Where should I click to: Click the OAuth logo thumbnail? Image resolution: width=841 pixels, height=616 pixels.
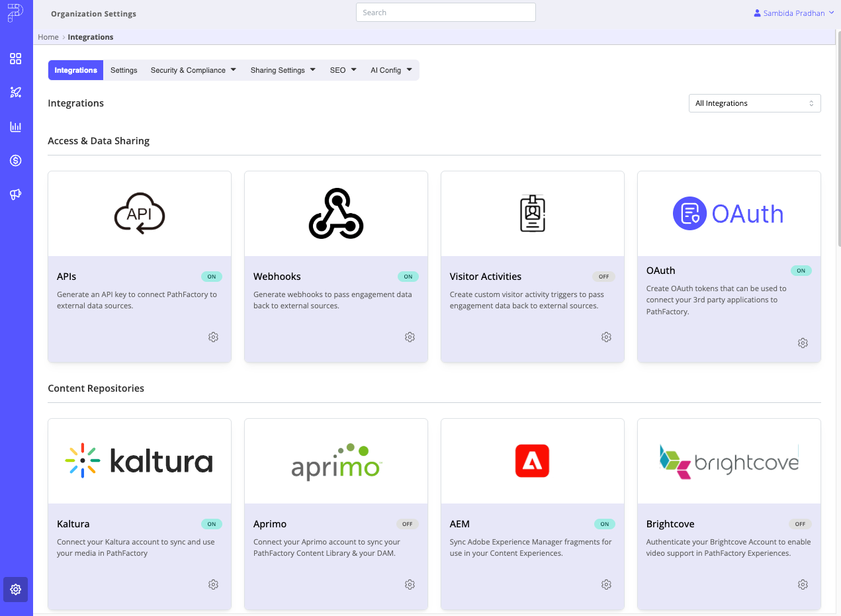[x=729, y=214]
